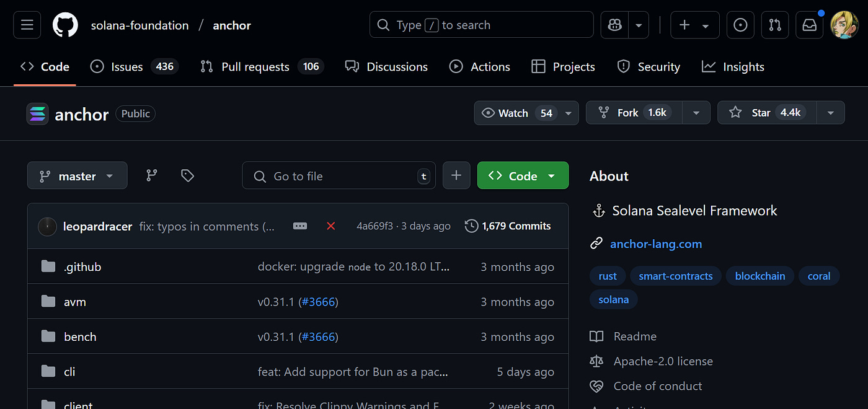Switch to the Code tab
This screenshot has height=409, width=868.
45,67
